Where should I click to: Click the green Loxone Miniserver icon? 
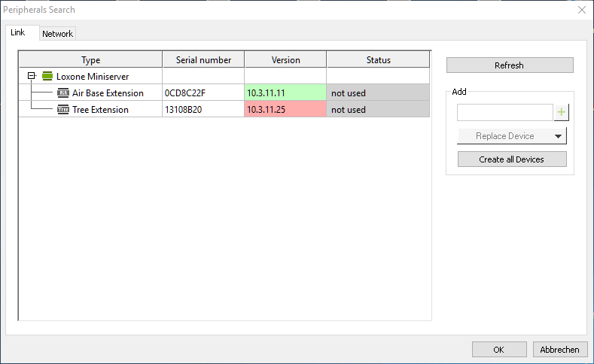pos(47,76)
